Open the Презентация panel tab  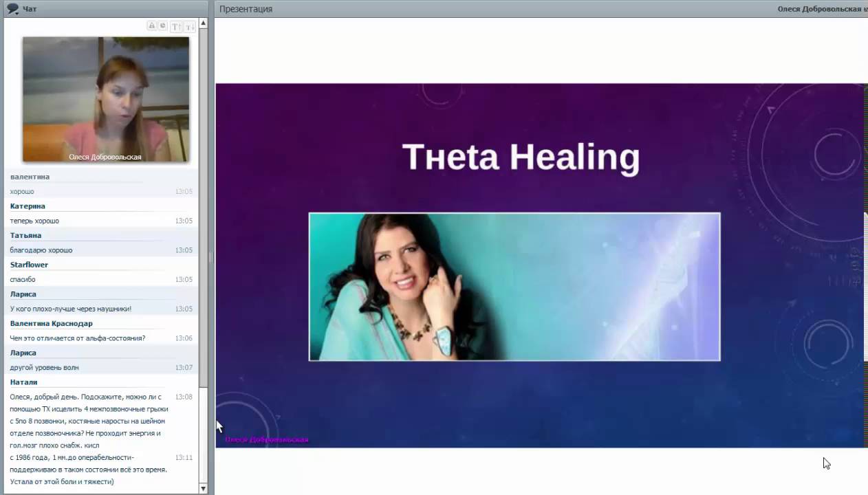pyautogui.click(x=246, y=9)
